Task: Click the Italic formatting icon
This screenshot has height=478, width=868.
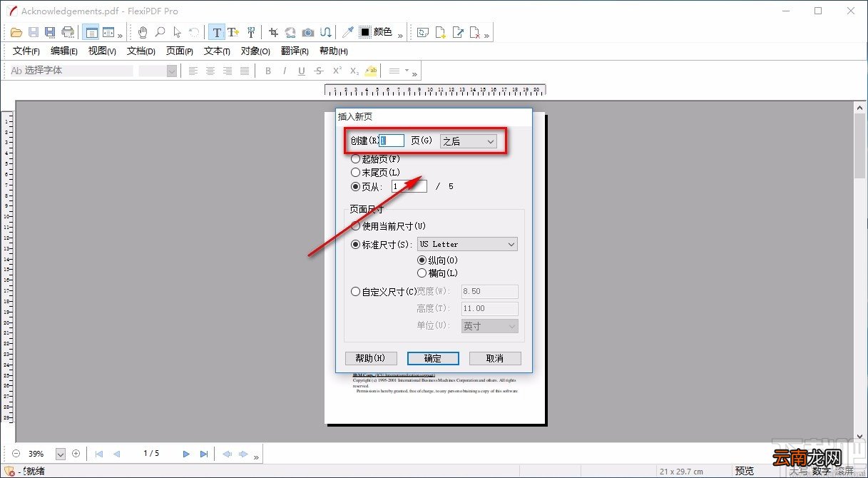Action: [x=285, y=71]
